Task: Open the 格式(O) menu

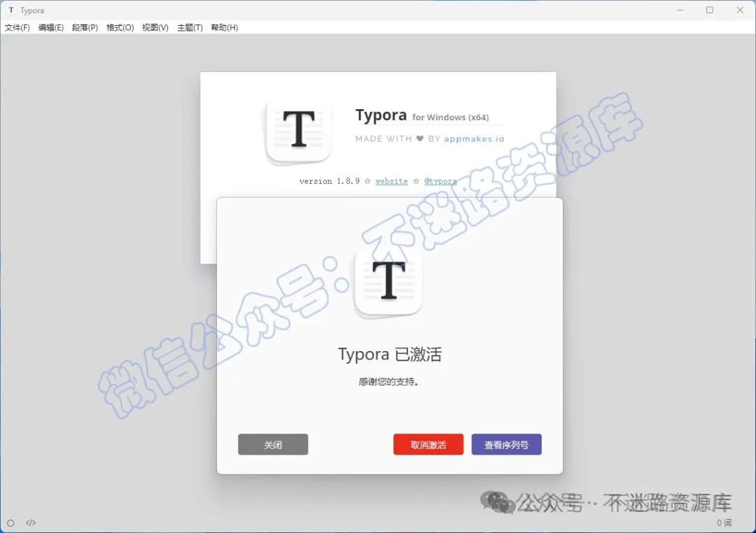Action: (120, 27)
